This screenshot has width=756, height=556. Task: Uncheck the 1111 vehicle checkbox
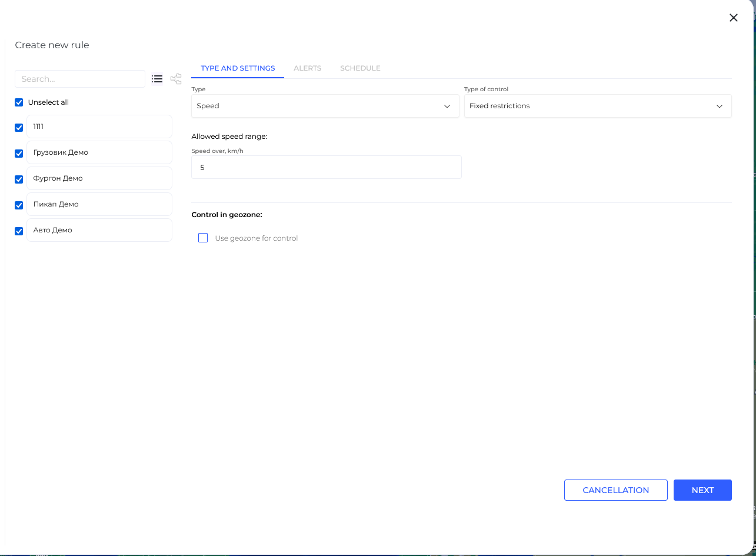(x=19, y=127)
